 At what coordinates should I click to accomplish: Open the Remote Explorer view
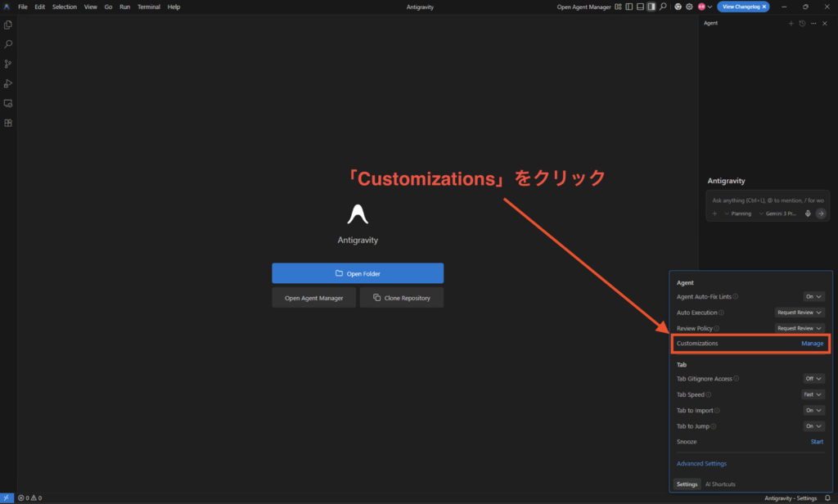pyautogui.click(x=8, y=103)
